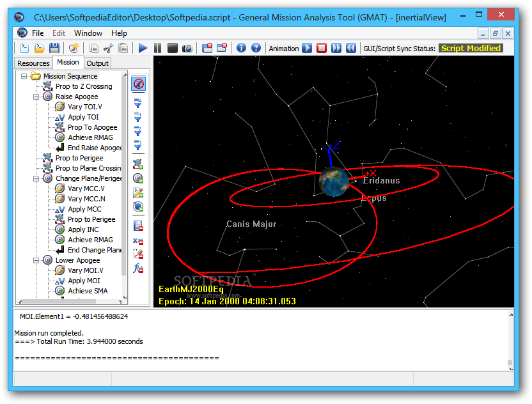
Task: Click the Script Modified sync status label
Action: [471, 48]
